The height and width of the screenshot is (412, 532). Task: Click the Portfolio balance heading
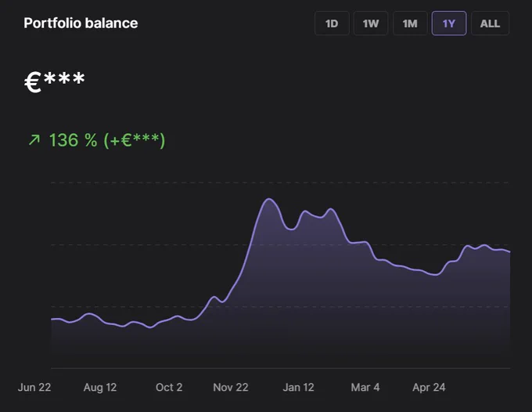tap(81, 23)
